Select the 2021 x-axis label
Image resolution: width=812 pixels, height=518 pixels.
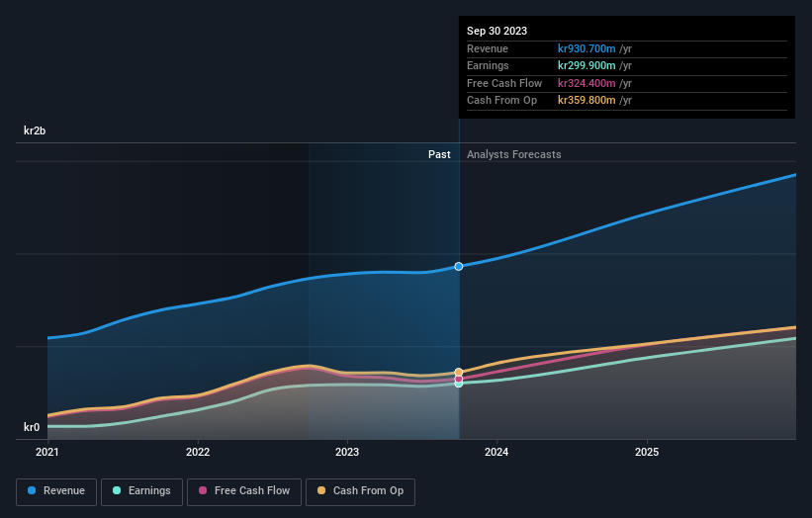point(47,453)
